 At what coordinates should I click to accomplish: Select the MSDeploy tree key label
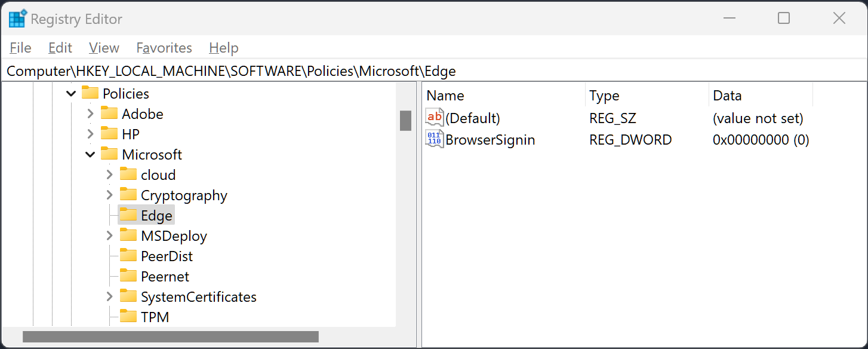pos(174,235)
